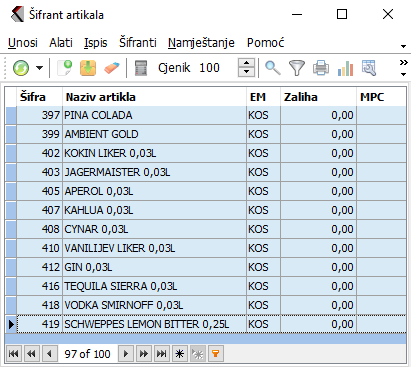Select the row VODKA SMIRNOFF 0,03L
Screen dimensions: 411x367
[x=206, y=305]
